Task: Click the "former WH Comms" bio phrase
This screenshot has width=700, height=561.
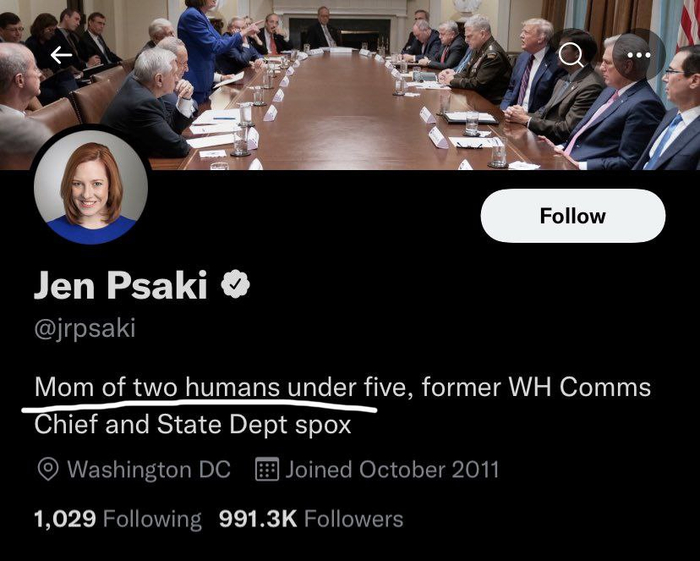Action: tap(536, 387)
